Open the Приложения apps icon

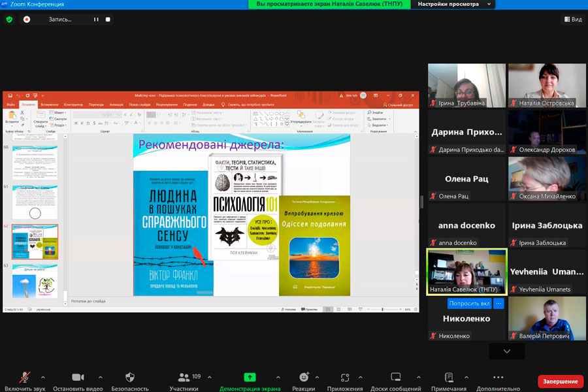pos(346,378)
